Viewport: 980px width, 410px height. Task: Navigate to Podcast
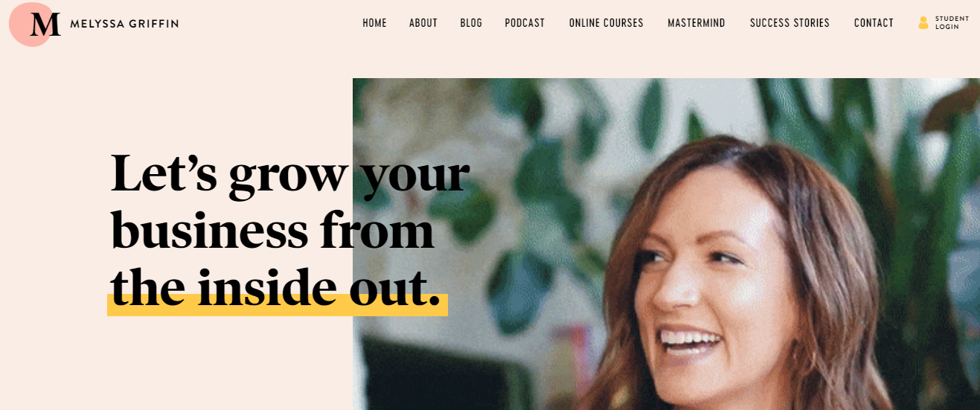(525, 23)
